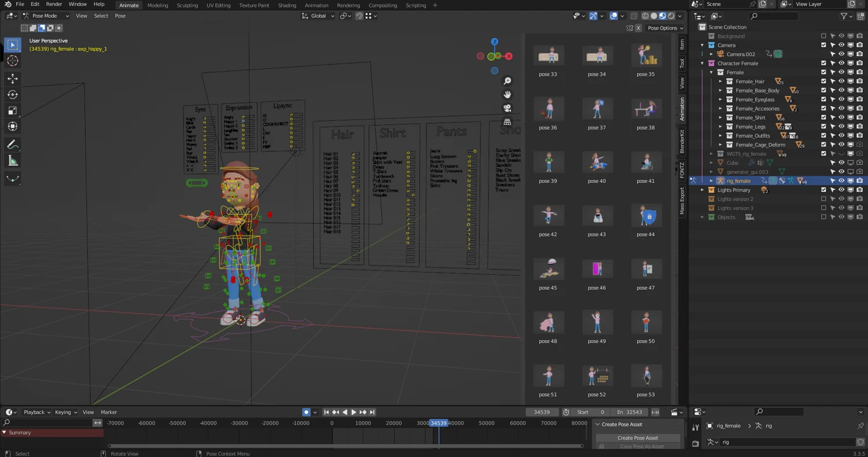This screenshot has height=457, width=868.
Task: Disable render for Female_Legs
Action: [860, 127]
